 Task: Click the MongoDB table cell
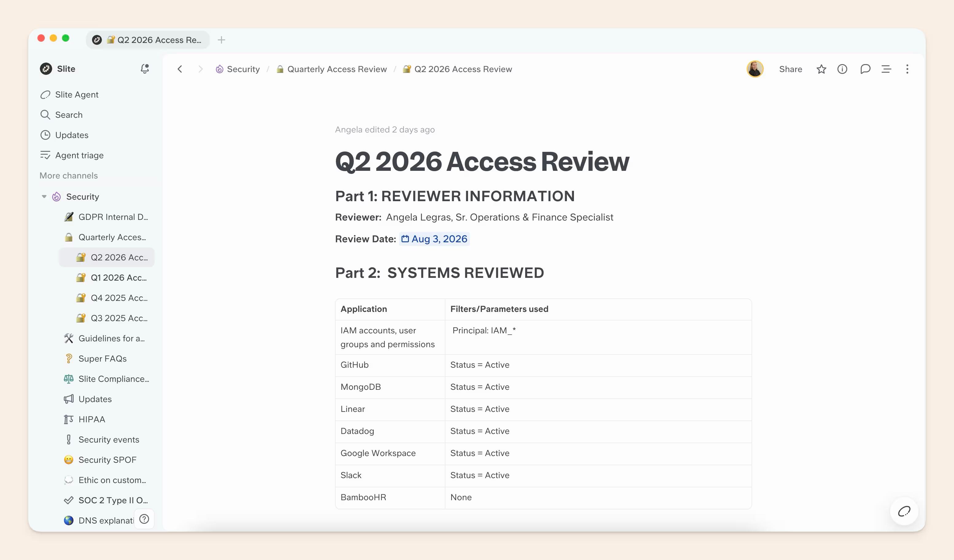point(390,387)
